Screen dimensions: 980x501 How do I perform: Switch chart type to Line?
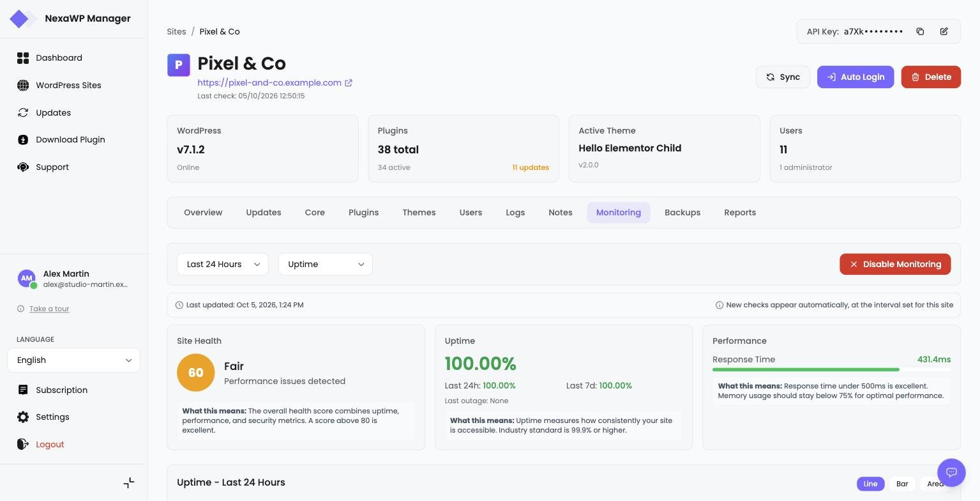870,484
